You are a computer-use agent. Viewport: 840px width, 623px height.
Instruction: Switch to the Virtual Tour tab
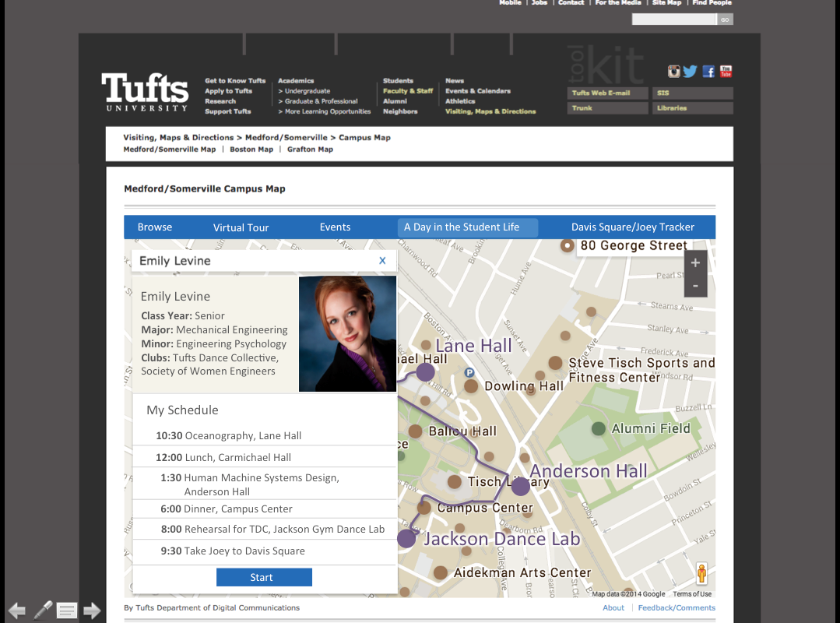[x=241, y=227]
